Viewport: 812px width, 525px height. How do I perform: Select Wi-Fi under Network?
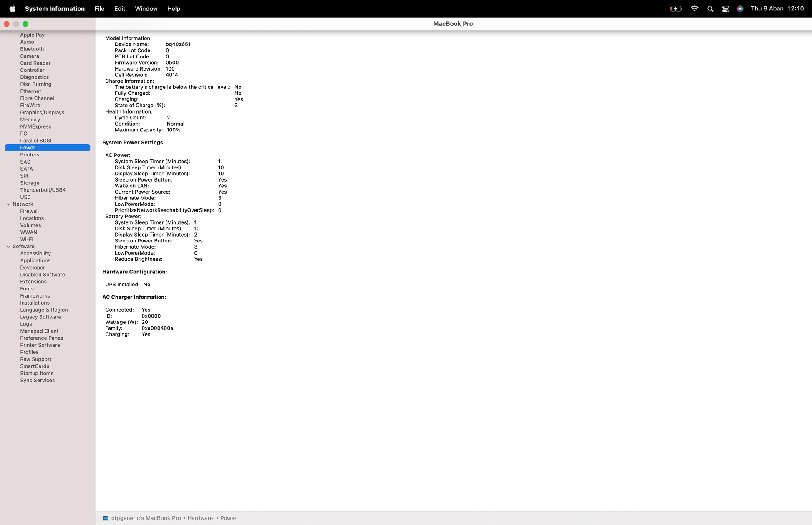tap(27, 239)
